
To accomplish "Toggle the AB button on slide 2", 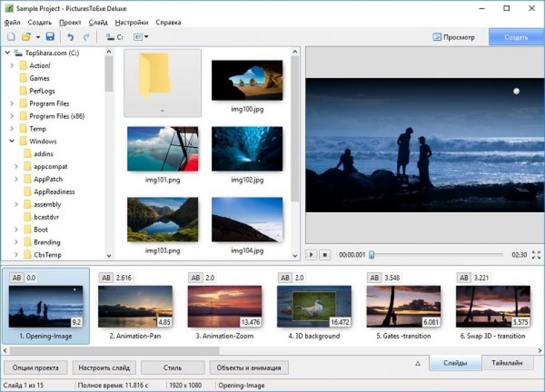I will pyautogui.click(x=107, y=277).
